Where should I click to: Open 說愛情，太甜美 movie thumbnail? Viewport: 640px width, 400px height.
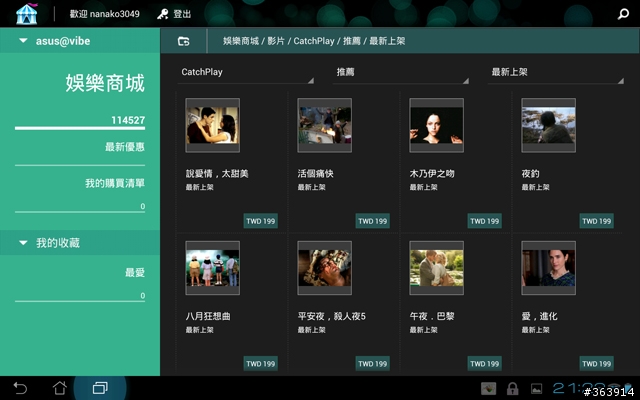[x=213, y=125]
